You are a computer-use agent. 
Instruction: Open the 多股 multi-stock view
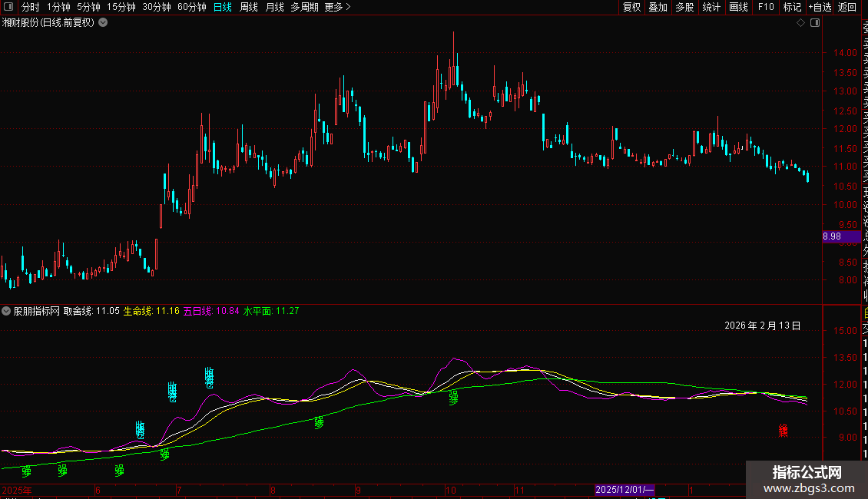pyautogui.click(x=684, y=7)
